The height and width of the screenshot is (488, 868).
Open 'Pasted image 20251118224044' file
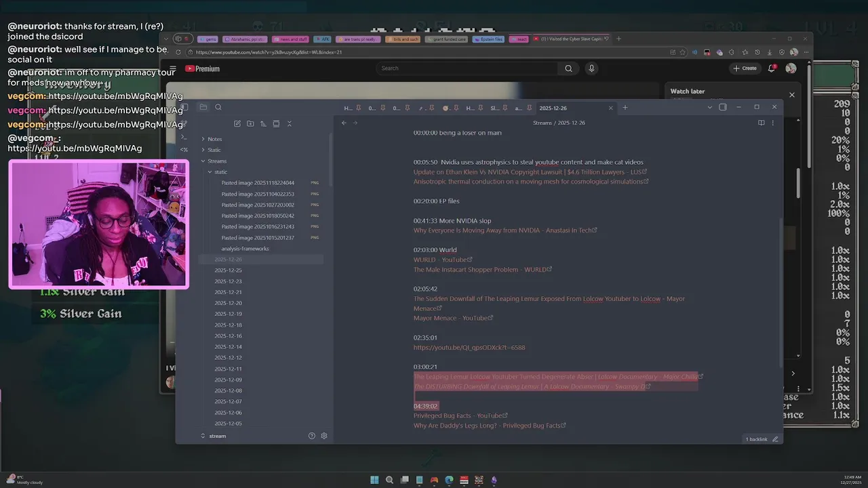tap(258, 183)
